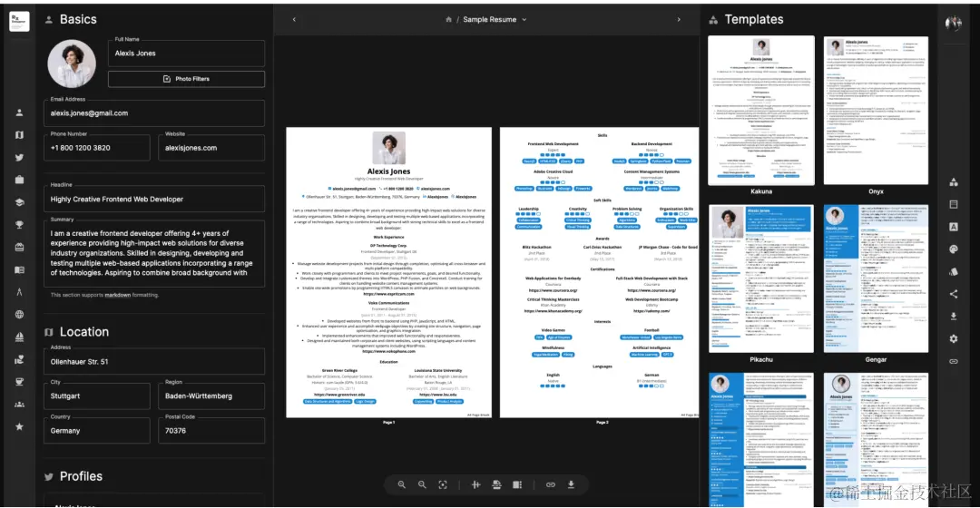The image size is (980, 508).
Task: Open Awards via sidebar trophy icon
Action: 19,225
